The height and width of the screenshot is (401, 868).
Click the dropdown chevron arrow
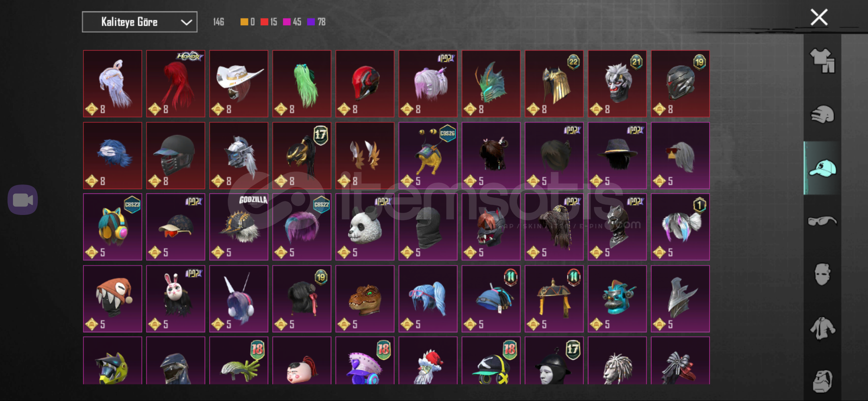186,22
